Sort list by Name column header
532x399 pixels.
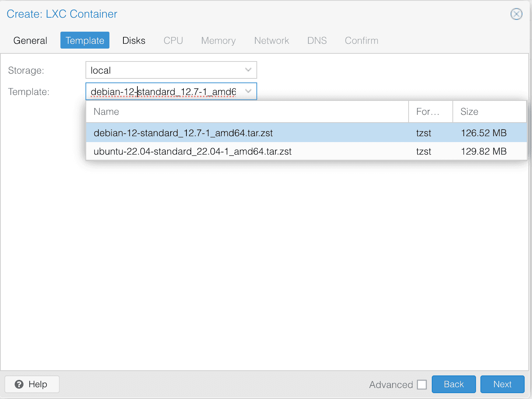247,112
